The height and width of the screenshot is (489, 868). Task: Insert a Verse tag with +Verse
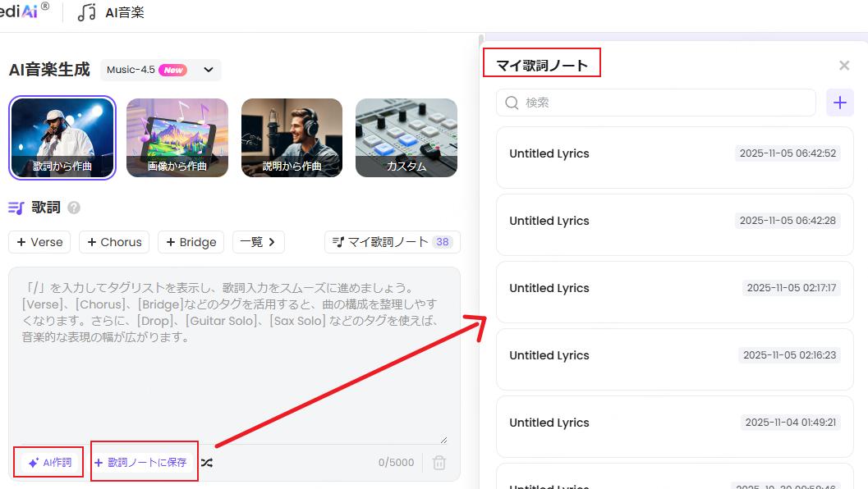click(39, 242)
